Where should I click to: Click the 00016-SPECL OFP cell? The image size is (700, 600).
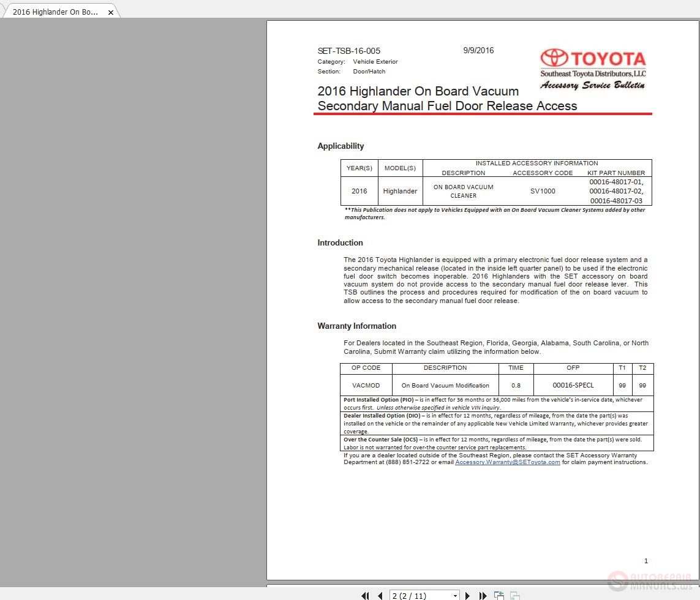tap(573, 385)
